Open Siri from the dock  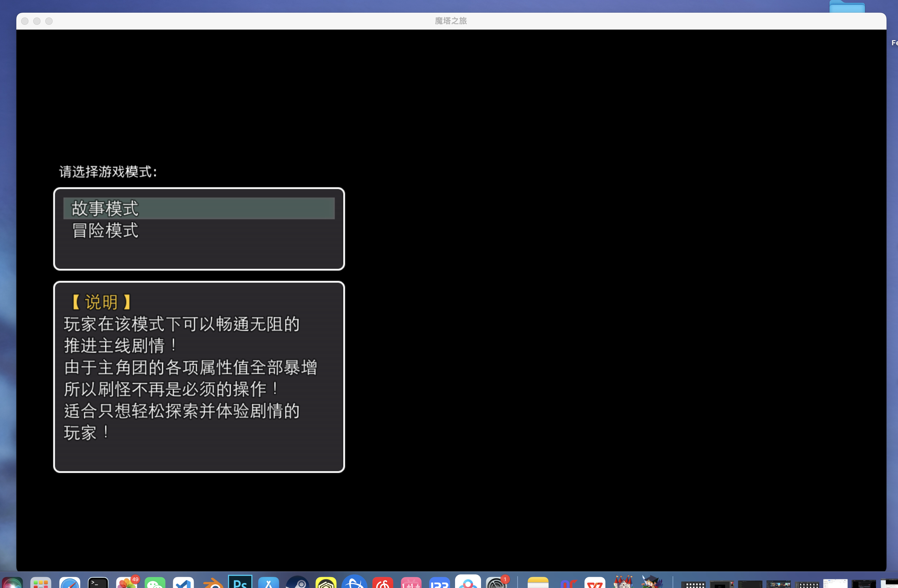[x=12, y=583]
